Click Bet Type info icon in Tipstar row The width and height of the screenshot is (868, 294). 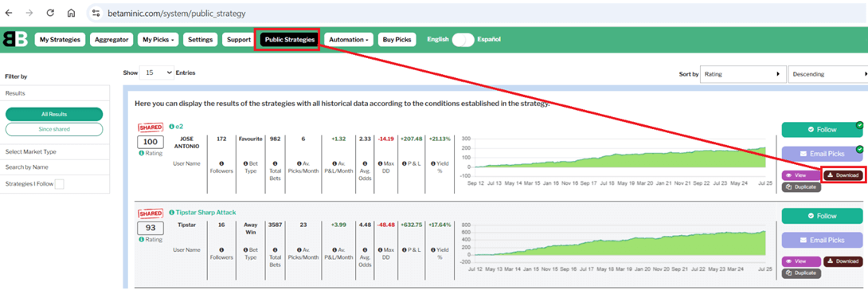pyautogui.click(x=245, y=249)
